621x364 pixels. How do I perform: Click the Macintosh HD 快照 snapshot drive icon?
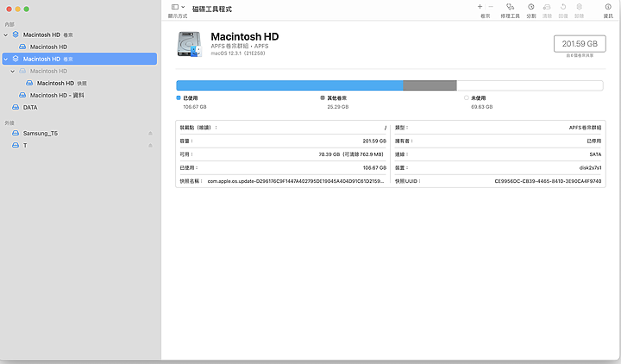pos(29,83)
